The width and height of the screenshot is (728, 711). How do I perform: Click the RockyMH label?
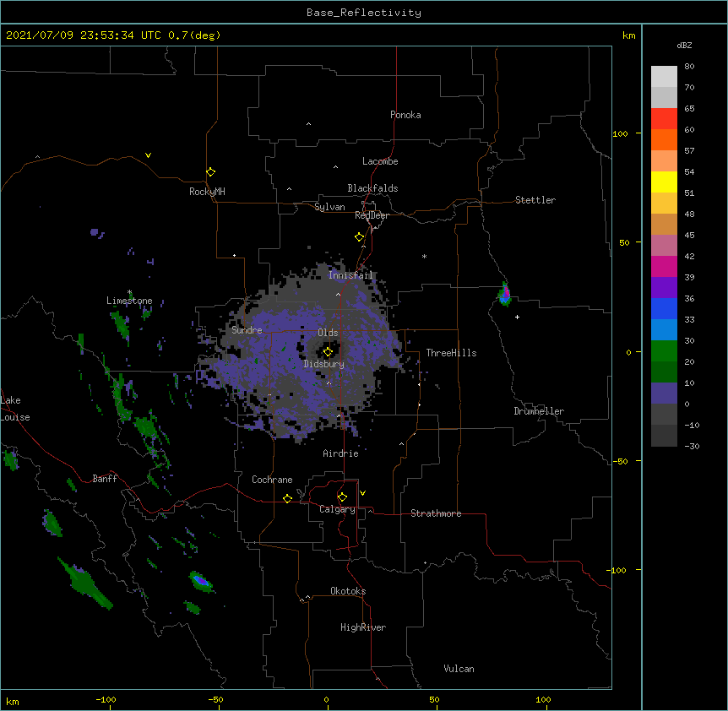point(207,192)
